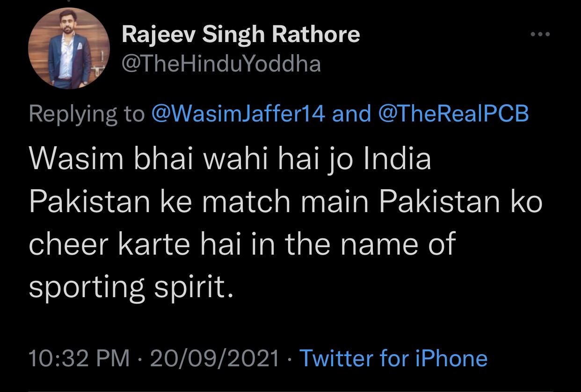The width and height of the screenshot is (581, 392).
Task: Visit the @TheRealPCB mention
Action: tap(453, 114)
